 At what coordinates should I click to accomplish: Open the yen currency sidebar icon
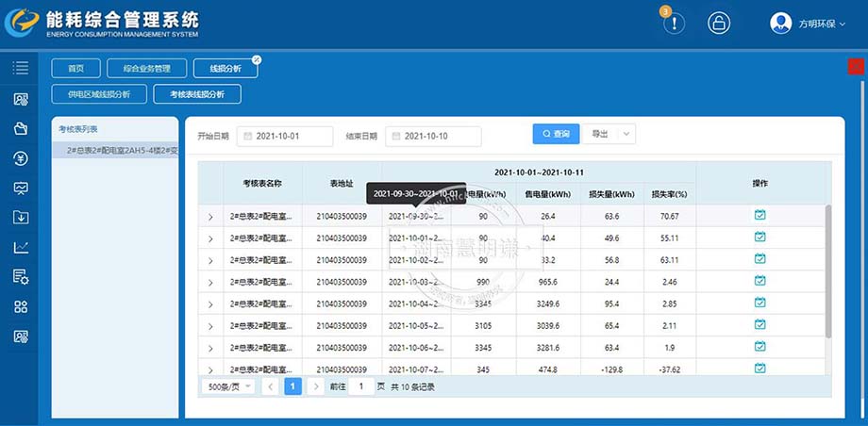coord(20,158)
